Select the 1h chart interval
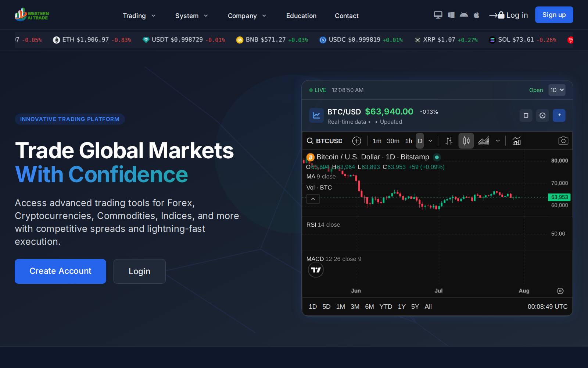 pos(409,141)
